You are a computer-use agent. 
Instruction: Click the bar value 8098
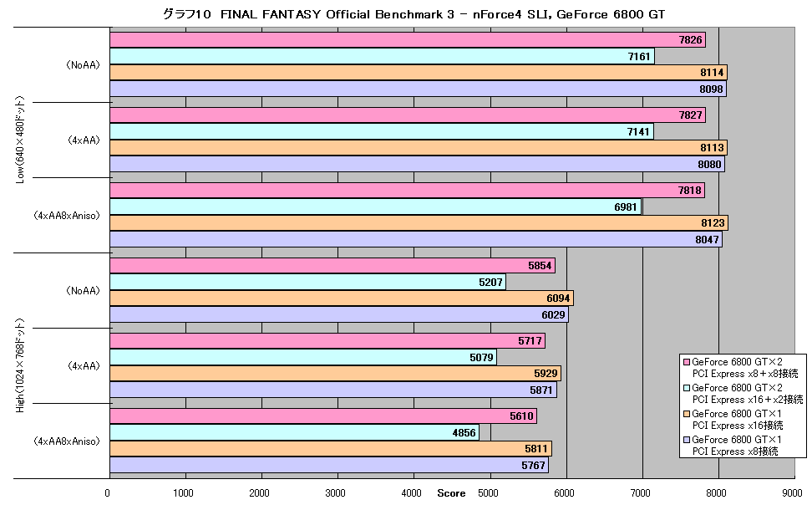[711, 89]
